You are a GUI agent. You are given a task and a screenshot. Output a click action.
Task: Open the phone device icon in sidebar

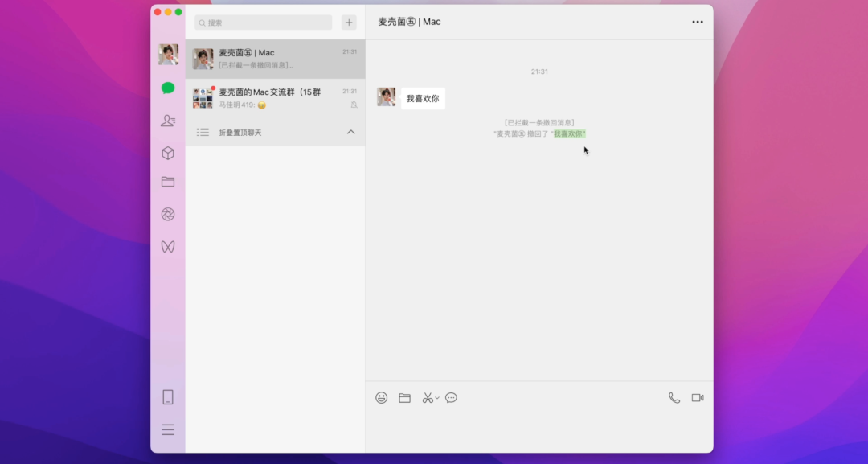click(x=168, y=397)
